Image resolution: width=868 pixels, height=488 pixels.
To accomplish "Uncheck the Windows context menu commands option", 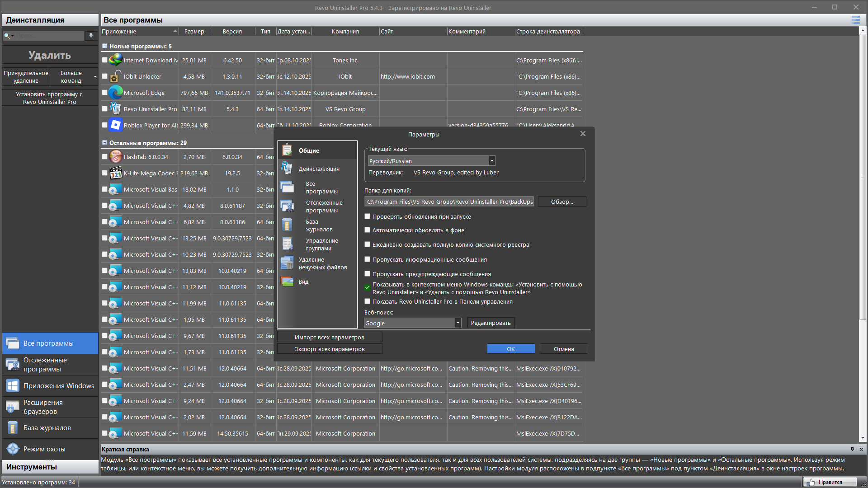I will point(368,287).
